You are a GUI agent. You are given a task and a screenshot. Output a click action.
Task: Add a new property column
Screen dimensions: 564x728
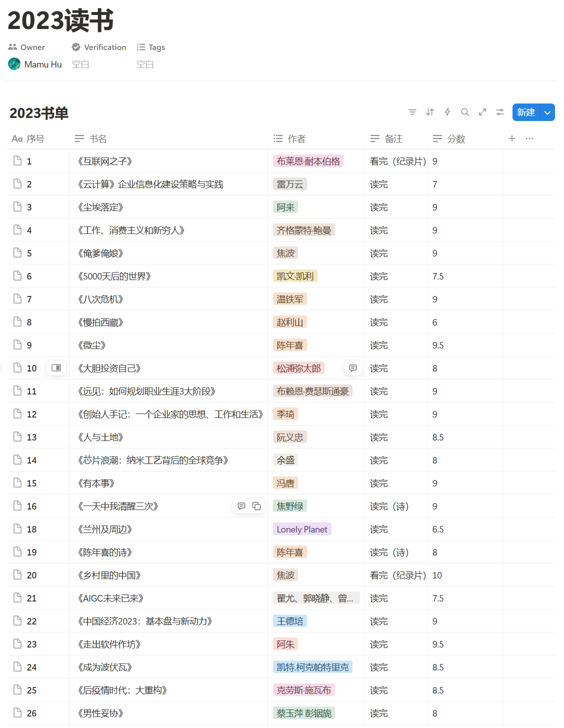tap(512, 138)
